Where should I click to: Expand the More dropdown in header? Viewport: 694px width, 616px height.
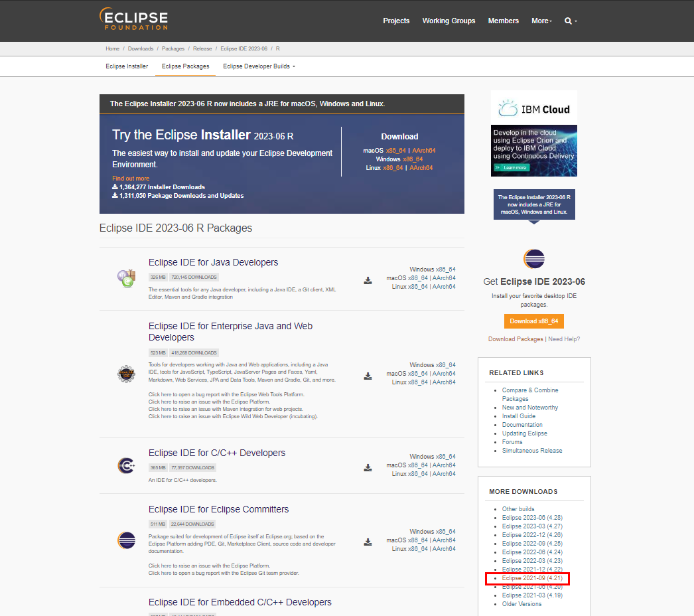[541, 21]
